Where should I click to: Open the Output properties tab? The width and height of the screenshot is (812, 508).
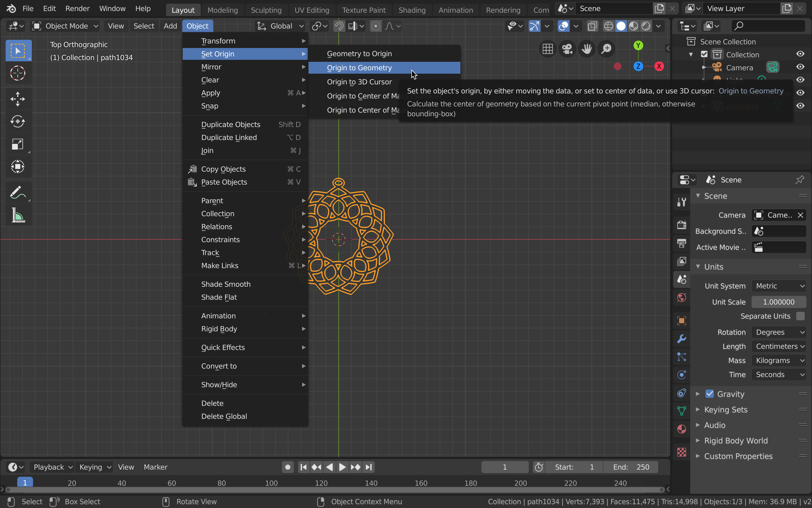pos(681,243)
